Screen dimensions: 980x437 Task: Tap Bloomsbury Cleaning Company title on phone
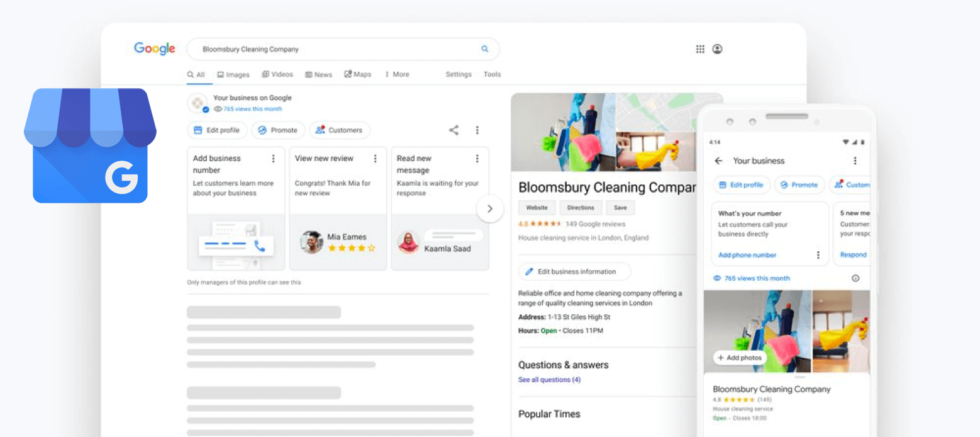[x=772, y=389]
